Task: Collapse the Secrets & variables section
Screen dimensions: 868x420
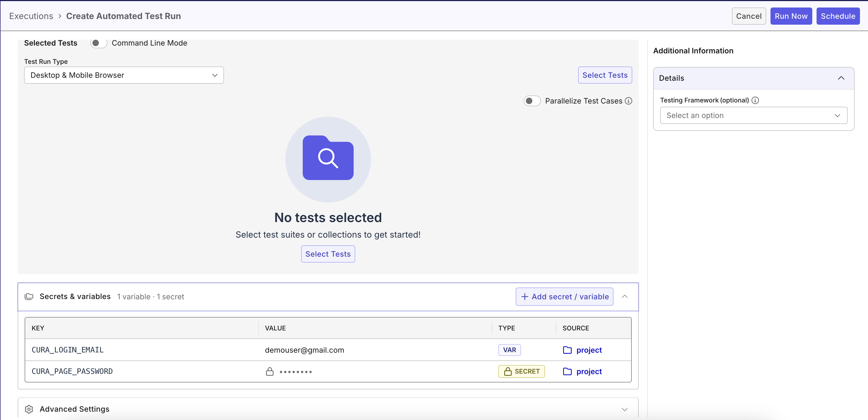Action: point(624,297)
